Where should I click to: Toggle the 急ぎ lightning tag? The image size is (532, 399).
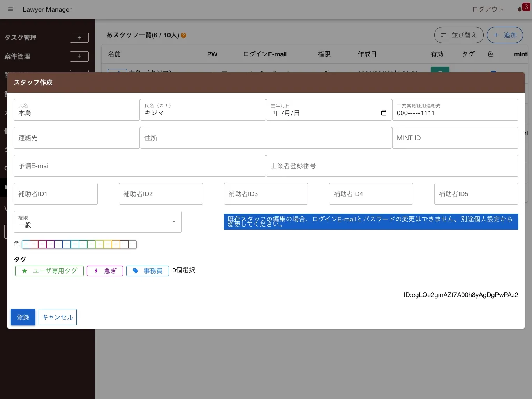pyautogui.click(x=105, y=271)
